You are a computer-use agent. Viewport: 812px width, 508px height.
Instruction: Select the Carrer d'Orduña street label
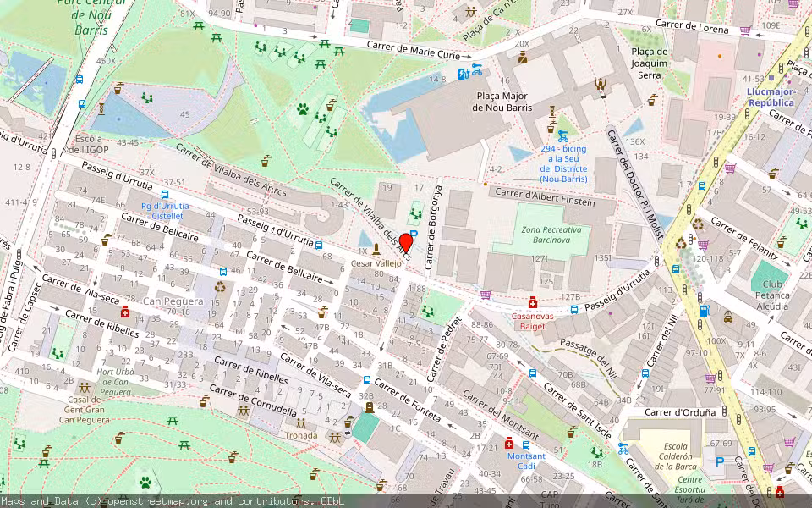pos(680,412)
